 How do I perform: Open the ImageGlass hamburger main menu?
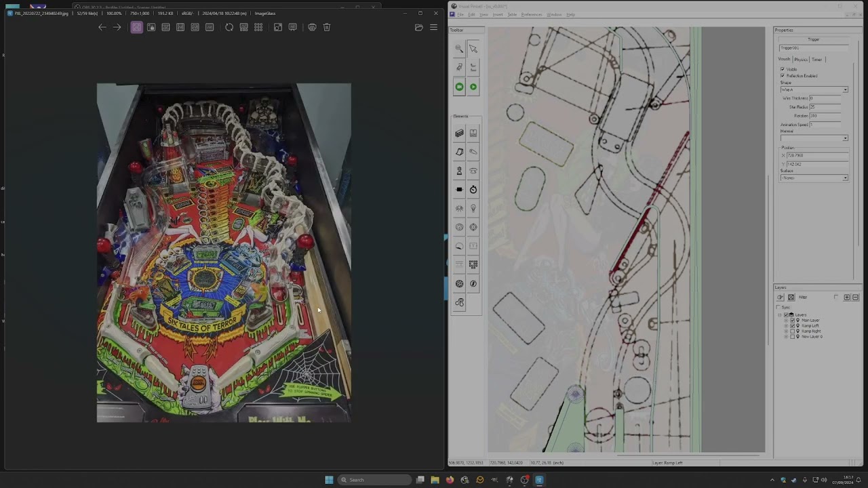click(x=433, y=27)
